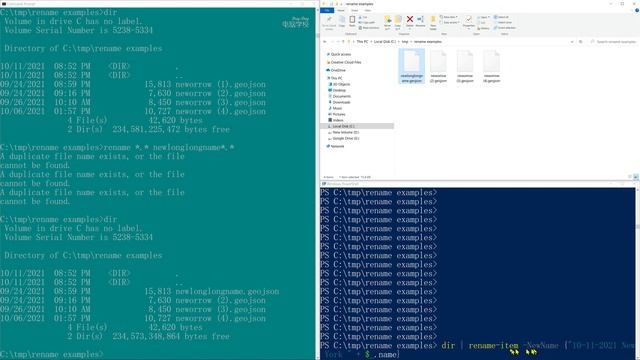Click the PowerShell window vertical scrollbar

[x=637, y=273]
